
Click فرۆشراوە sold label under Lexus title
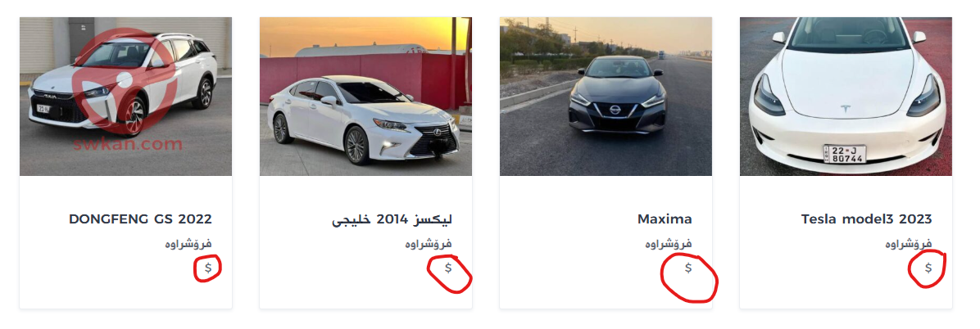[x=429, y=244]
